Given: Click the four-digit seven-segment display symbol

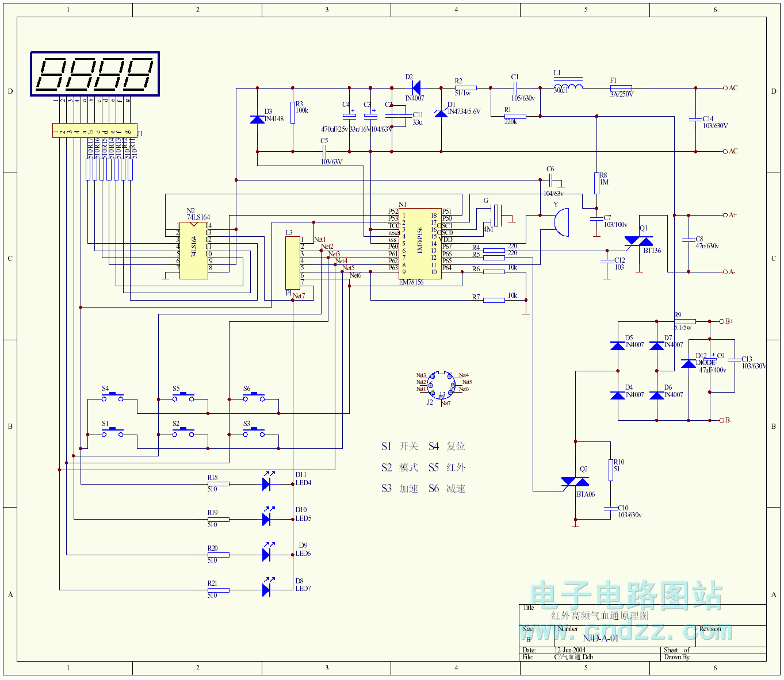Looking at the screenshot, I should (95, 74).
